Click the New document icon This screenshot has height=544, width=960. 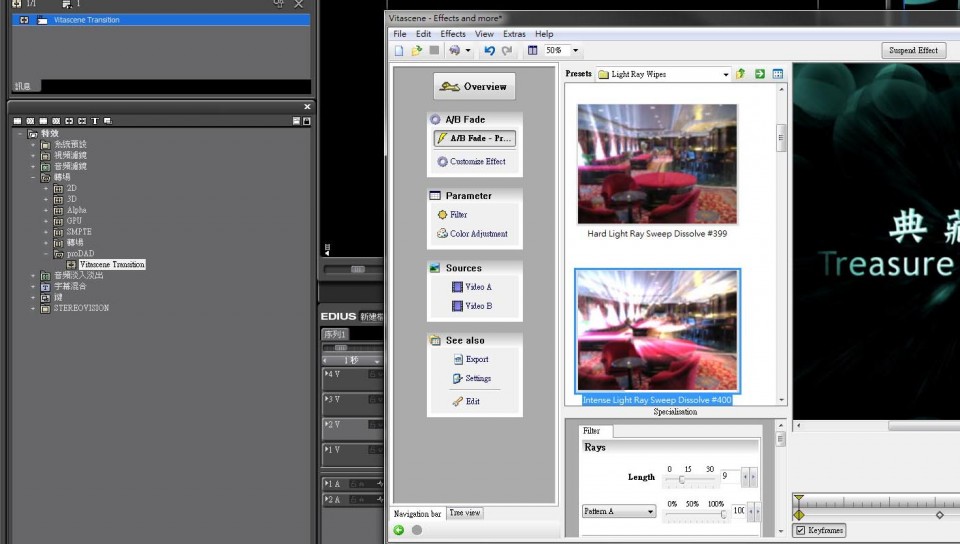click(x=399, y=50)
